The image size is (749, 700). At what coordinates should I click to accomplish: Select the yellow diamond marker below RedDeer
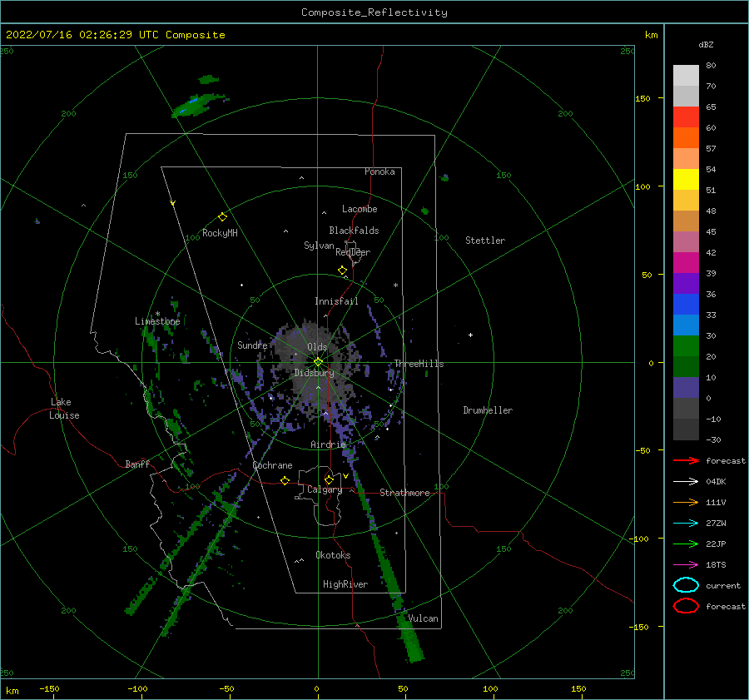[x=342, y=271]
